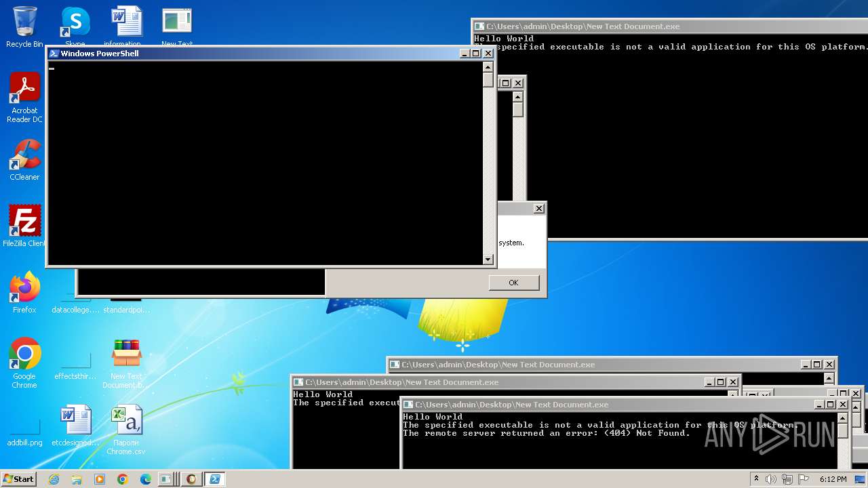Image resolution: width=868 pixels, height=488 pixels.
Task: Select the New Text desktop icon at top
Action: tap(177, 27)
